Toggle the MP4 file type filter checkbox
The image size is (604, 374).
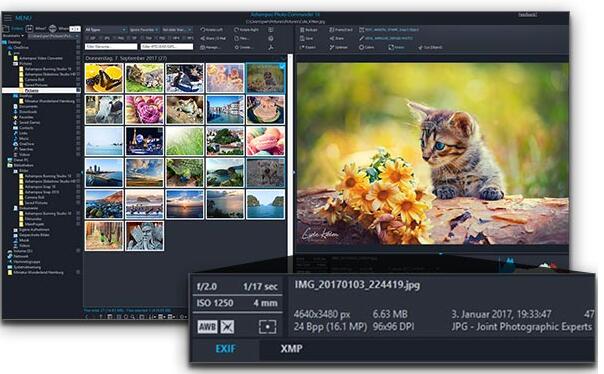[170, 38]
